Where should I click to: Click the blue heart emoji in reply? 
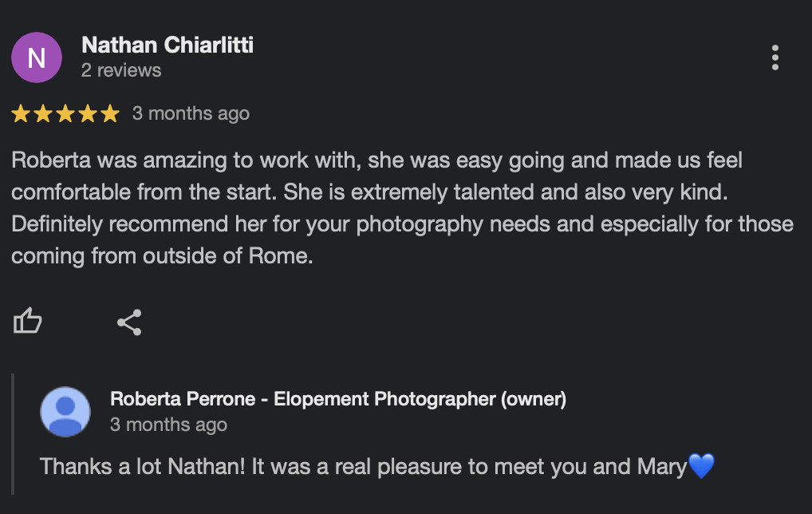(701, 466)
